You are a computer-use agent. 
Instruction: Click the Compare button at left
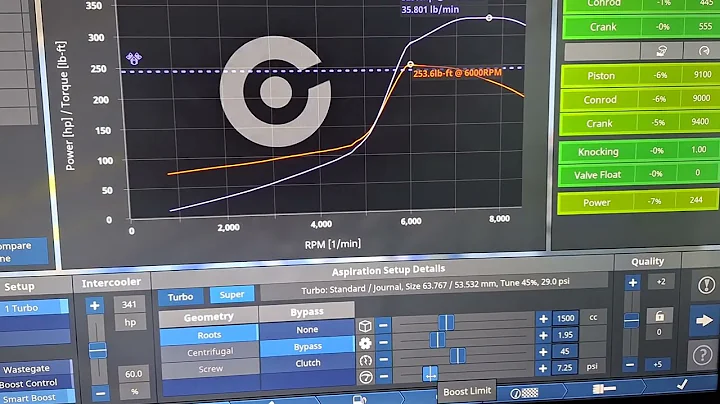click(23, 252)
